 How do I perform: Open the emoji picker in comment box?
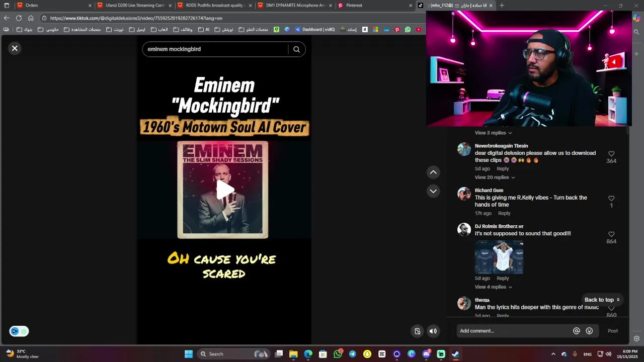tap(589, 331)
